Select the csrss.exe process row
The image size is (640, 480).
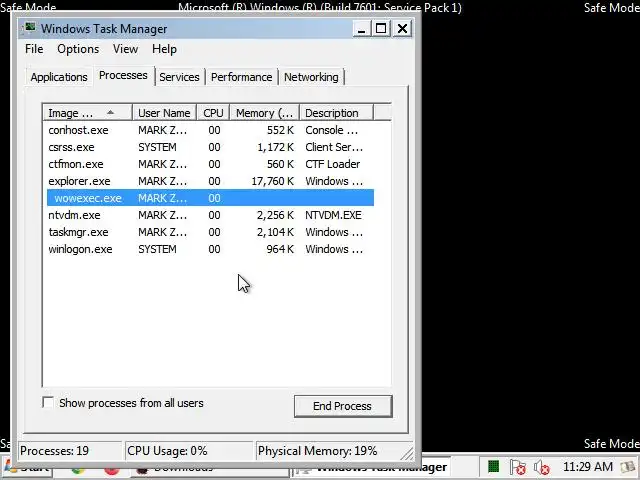pyautogui.click(x=210, y=147)
